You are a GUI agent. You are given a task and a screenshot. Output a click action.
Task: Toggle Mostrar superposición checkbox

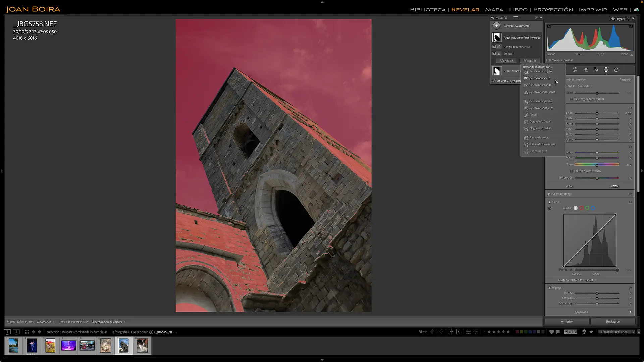(x=494, y=81)
